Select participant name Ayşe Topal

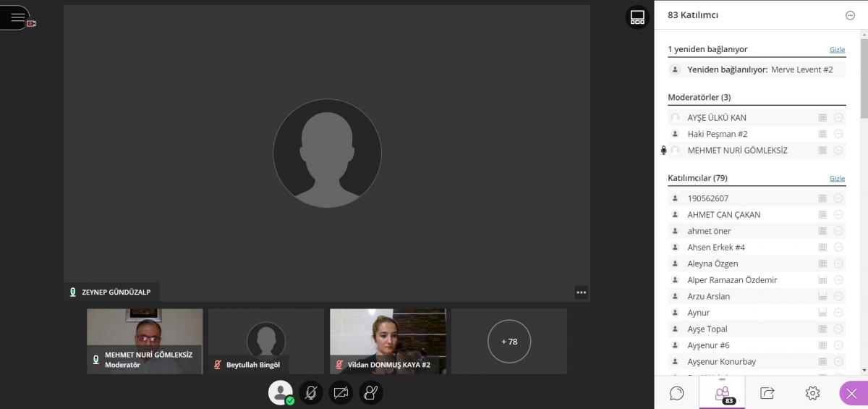tap(707, 329)
